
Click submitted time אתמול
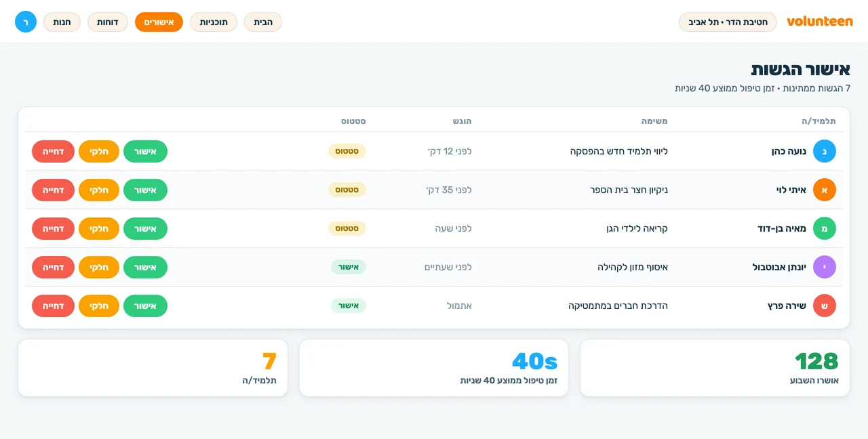[459, 306]
